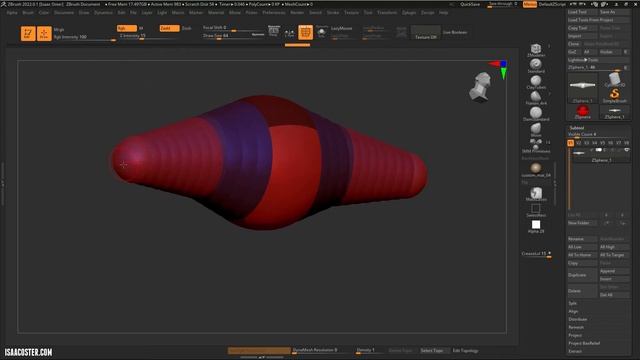Screen dimensions: 640x360
Task: Open the Document menu
Action: click(64, 13)
